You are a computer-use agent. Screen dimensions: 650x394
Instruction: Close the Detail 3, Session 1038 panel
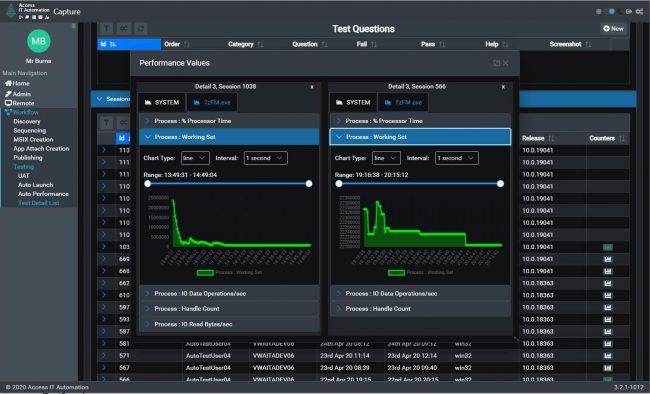[312, 87]
